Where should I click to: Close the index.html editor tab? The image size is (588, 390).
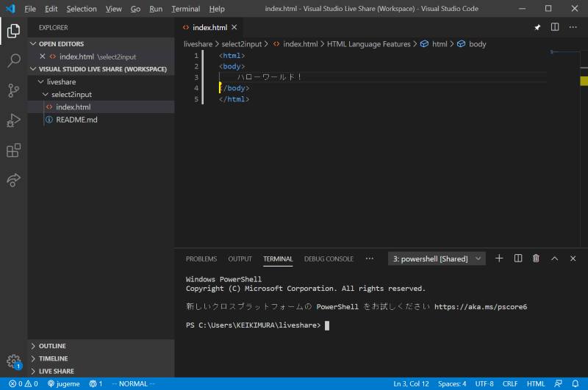234,27
